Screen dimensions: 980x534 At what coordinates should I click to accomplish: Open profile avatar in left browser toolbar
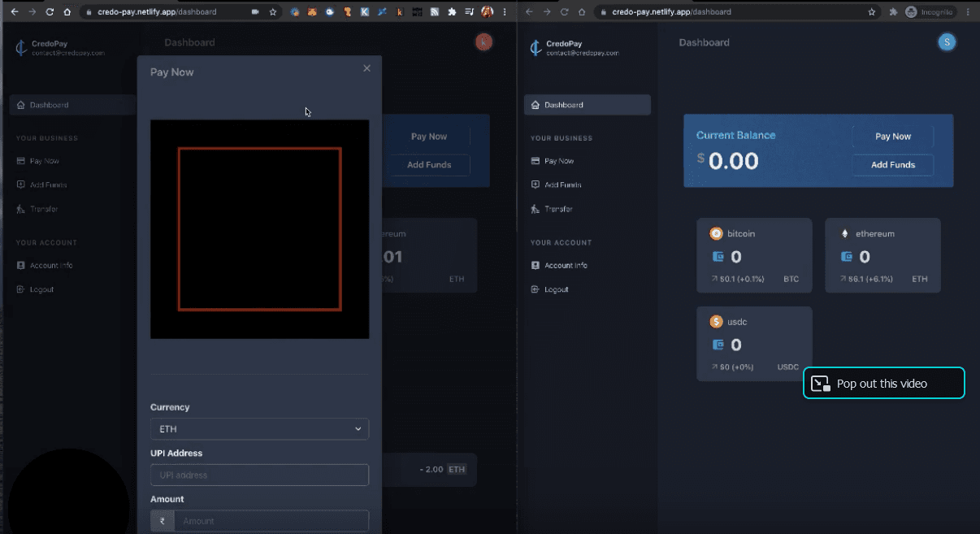point(487,12)
